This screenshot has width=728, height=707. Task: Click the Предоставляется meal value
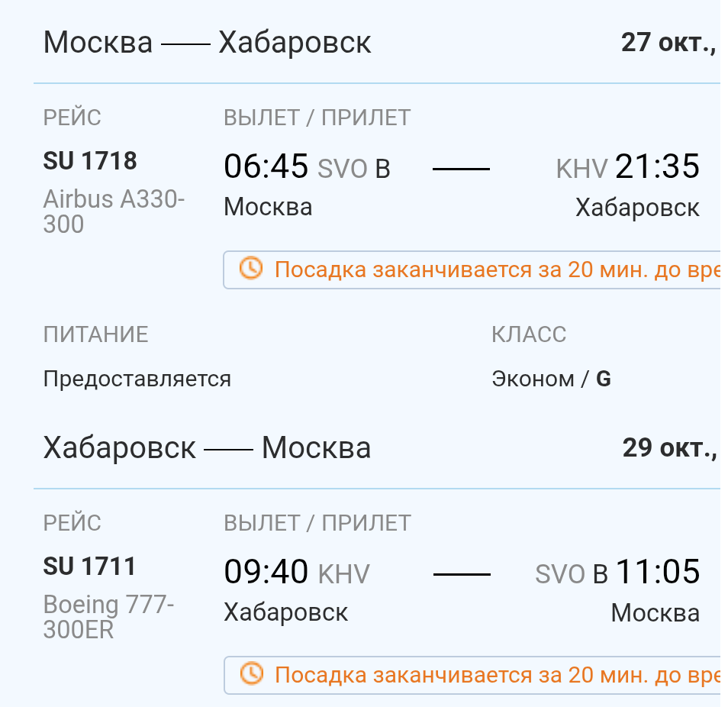click(x=137, y=379)
